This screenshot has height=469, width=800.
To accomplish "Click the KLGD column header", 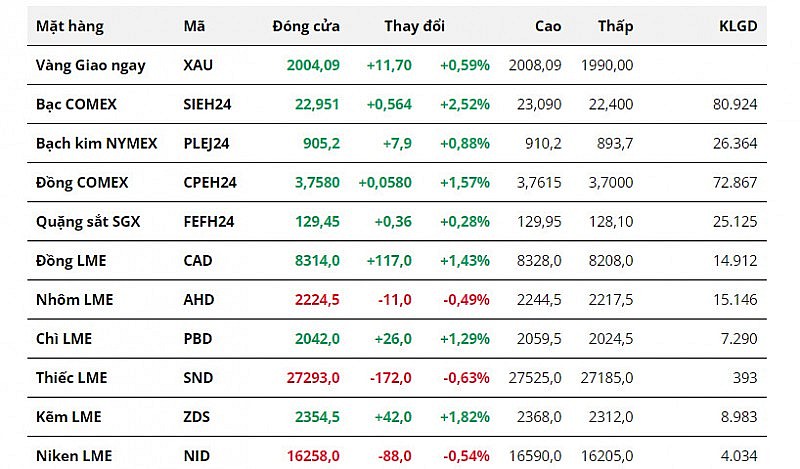I will click(738, 26).
